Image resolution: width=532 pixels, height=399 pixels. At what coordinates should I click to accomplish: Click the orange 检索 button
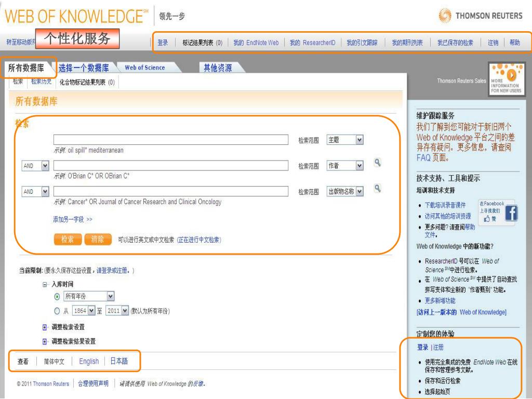tap(68, 239)
